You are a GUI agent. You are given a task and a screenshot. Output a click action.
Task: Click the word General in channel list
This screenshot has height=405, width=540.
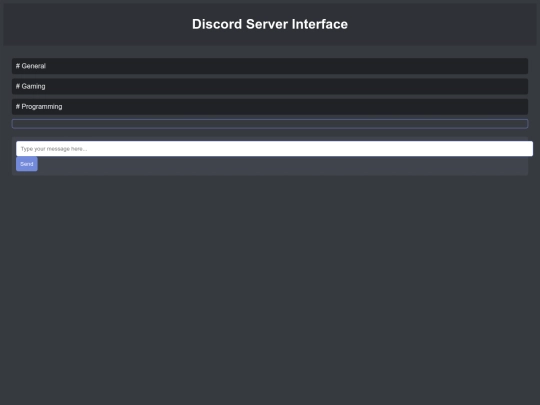(33, 66)
